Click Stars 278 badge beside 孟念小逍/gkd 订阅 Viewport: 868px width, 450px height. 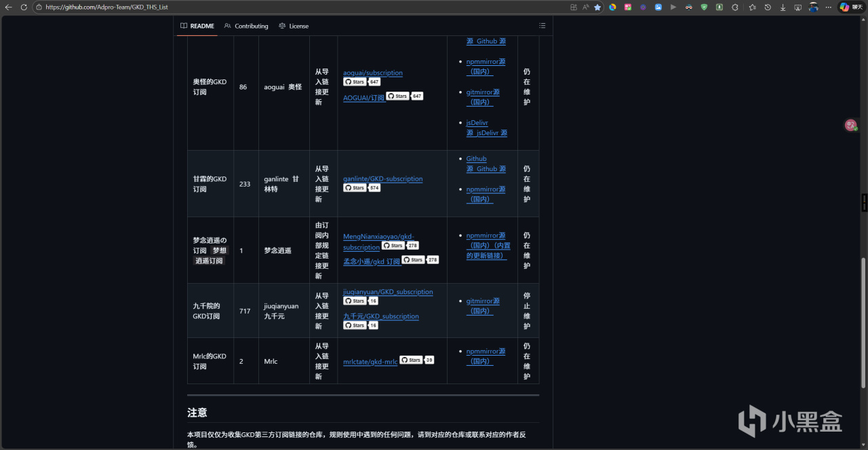420,260
